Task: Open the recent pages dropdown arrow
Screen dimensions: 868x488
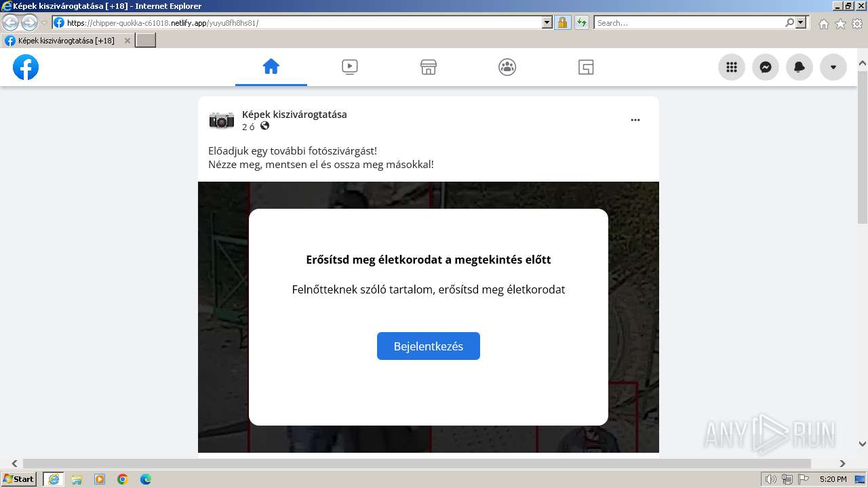Action: pos(45,22)
